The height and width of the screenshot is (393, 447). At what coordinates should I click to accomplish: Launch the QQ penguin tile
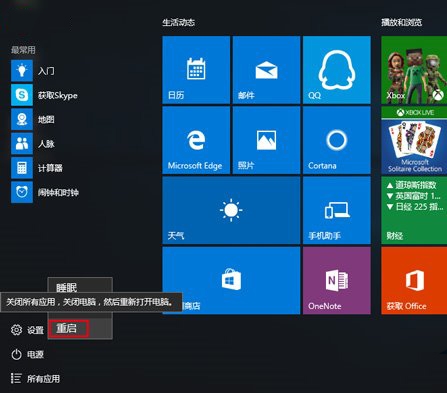337,70
